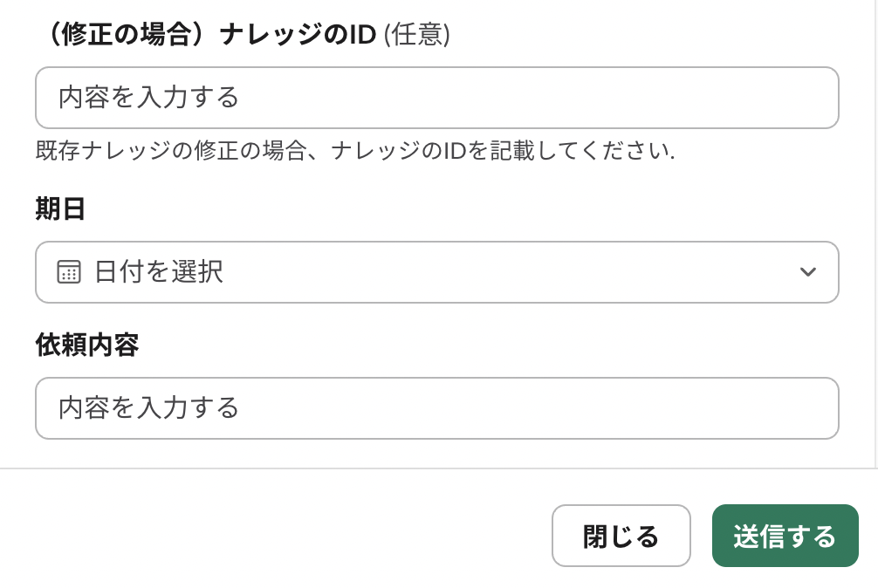
Task: Open the 日付を選択 date dropdown
Action: coord(436,272)
